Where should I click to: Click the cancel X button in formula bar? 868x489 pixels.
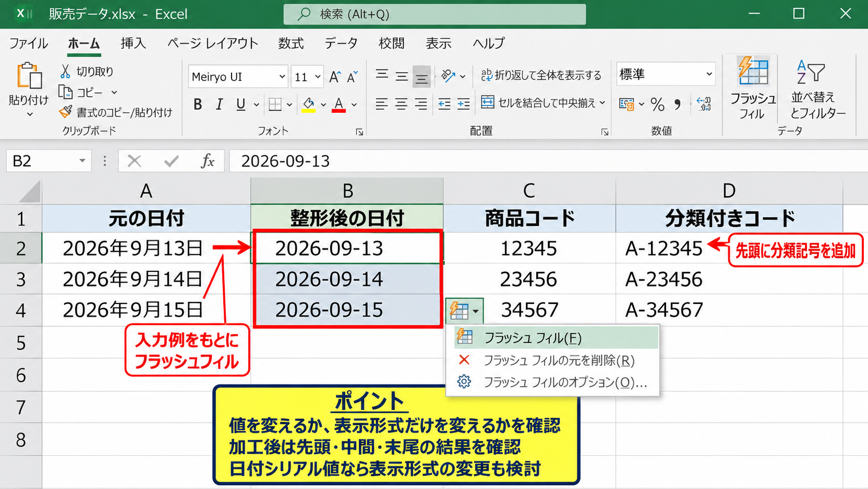(x=134, y=161)
